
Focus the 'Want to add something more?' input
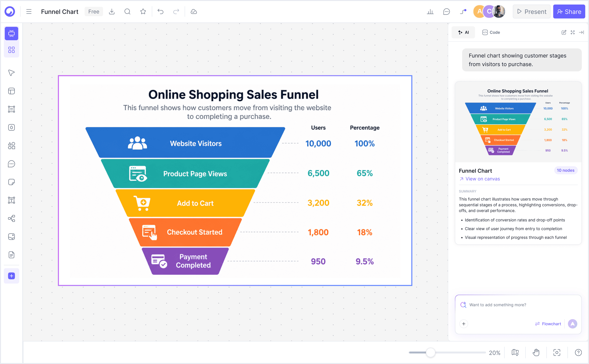[518, 305]
